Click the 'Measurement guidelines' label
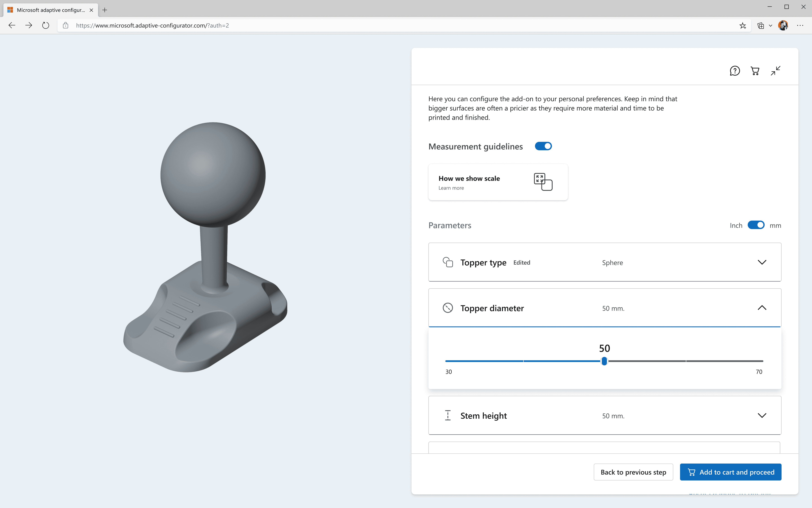 (475, 146)
